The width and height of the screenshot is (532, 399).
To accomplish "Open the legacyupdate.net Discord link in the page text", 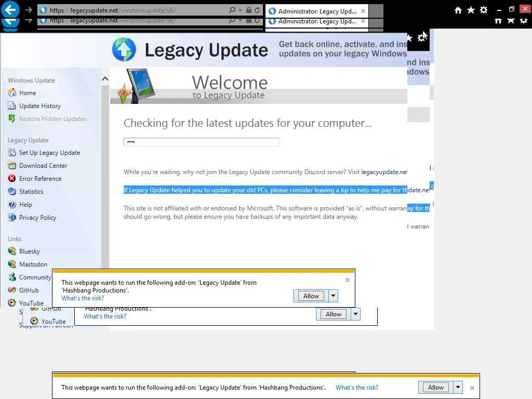I will 384,171.
